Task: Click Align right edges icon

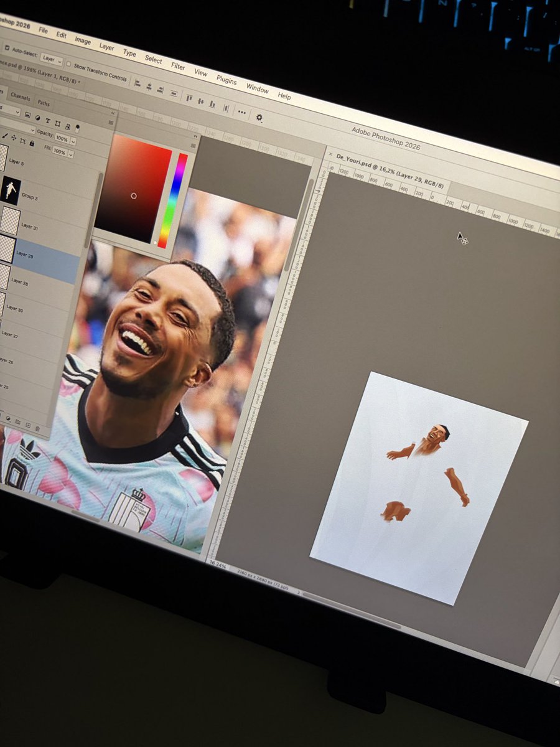Action: (160, 90)
